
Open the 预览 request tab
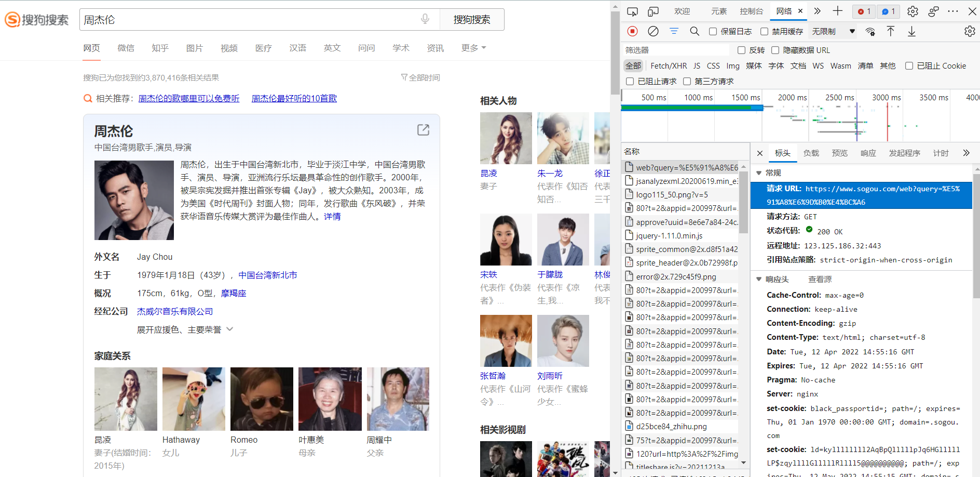tap(839, 153)
